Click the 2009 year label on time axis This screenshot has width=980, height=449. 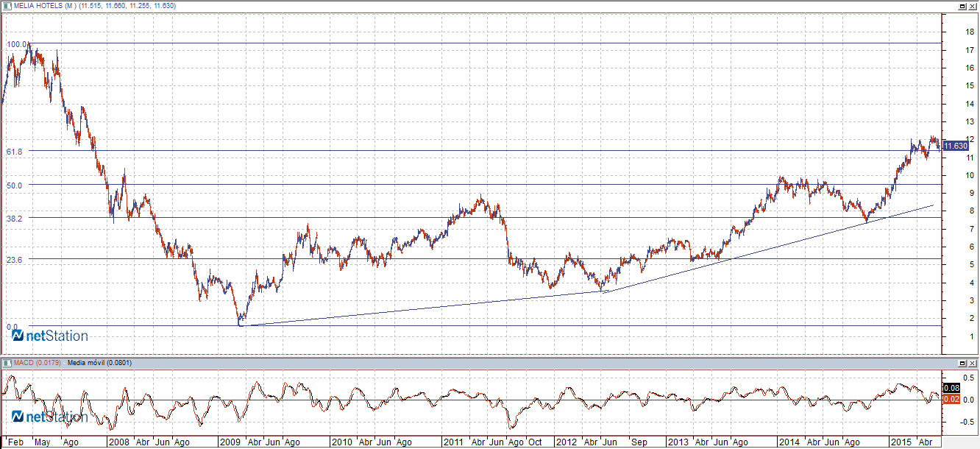tap(231, 442)
